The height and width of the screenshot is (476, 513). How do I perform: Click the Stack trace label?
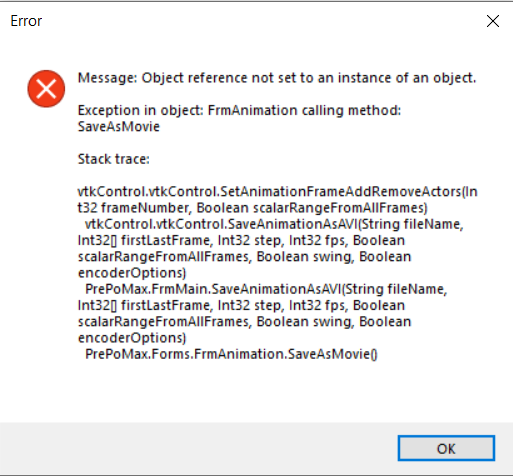point(114,159)
